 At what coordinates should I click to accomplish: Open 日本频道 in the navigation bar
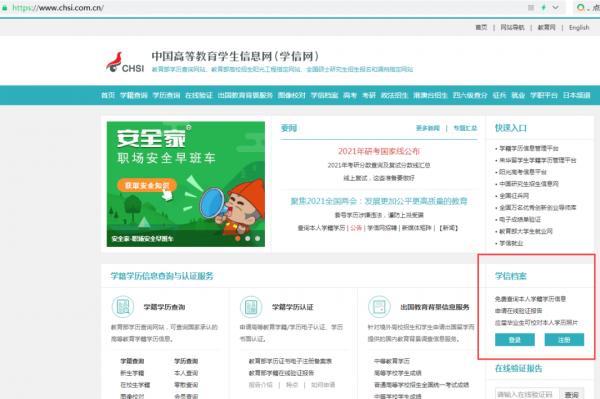click(577, 95)
